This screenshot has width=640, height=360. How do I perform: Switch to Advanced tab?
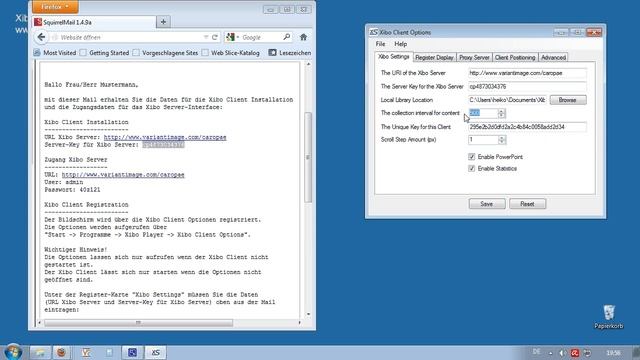pyautogui.click(x=553, y=58)
